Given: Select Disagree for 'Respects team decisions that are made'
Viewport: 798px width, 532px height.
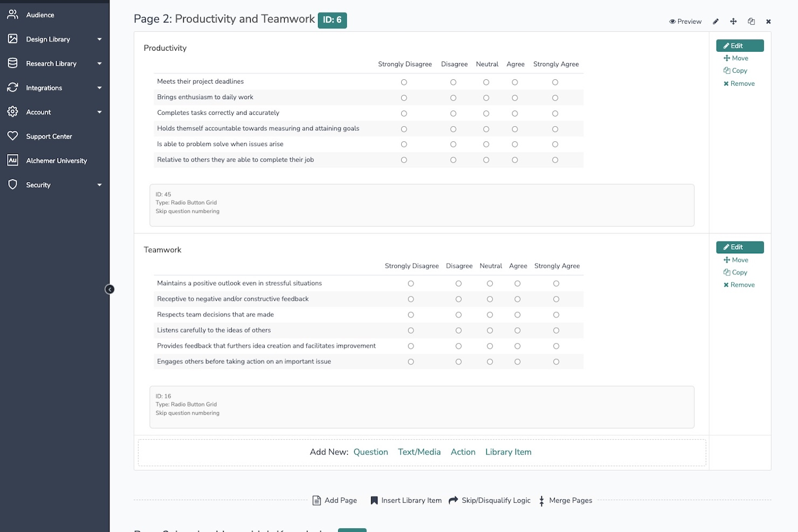Looking at the screenshot, I should pyautogui.click(x=458, y=314).
